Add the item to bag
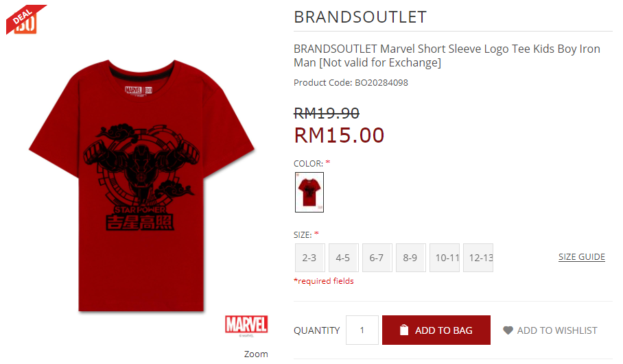The height and width of the screenshot is (364, 623). 436,330
